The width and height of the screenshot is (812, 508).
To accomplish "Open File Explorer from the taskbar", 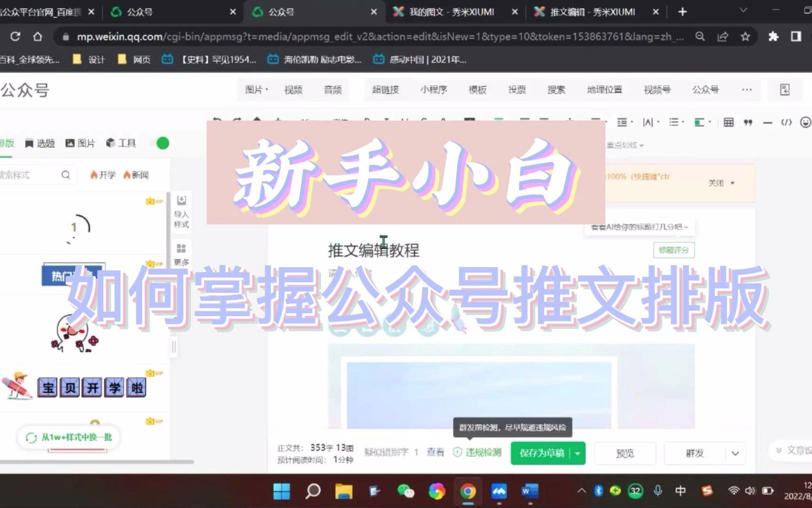I will 344,491.
